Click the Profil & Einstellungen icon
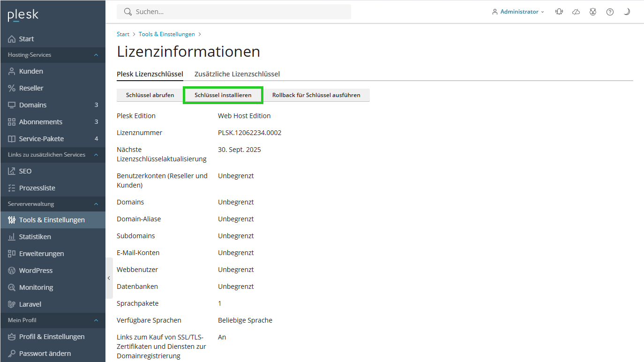 [x=12, y=337]
